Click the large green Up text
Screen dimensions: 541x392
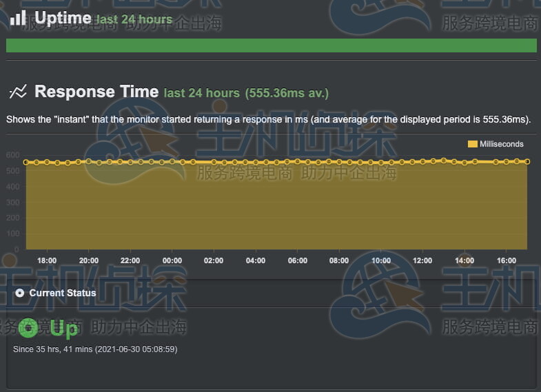[64, 329]
